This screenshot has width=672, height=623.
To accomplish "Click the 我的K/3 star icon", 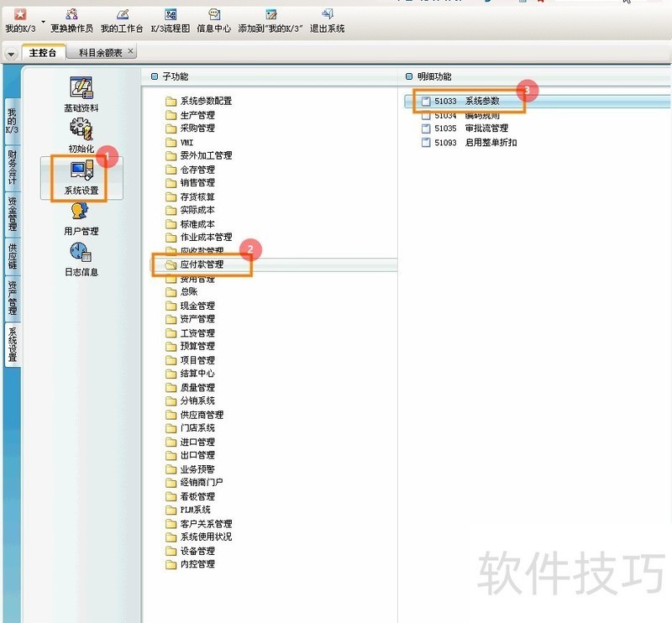I will coord(19,15).
